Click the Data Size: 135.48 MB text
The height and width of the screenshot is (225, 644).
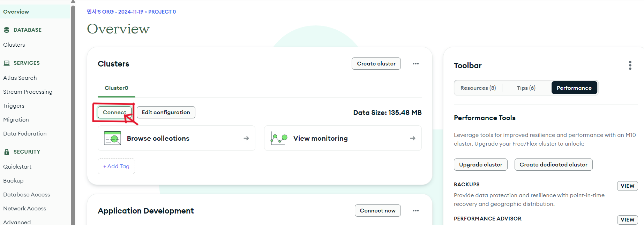(388, 113)
